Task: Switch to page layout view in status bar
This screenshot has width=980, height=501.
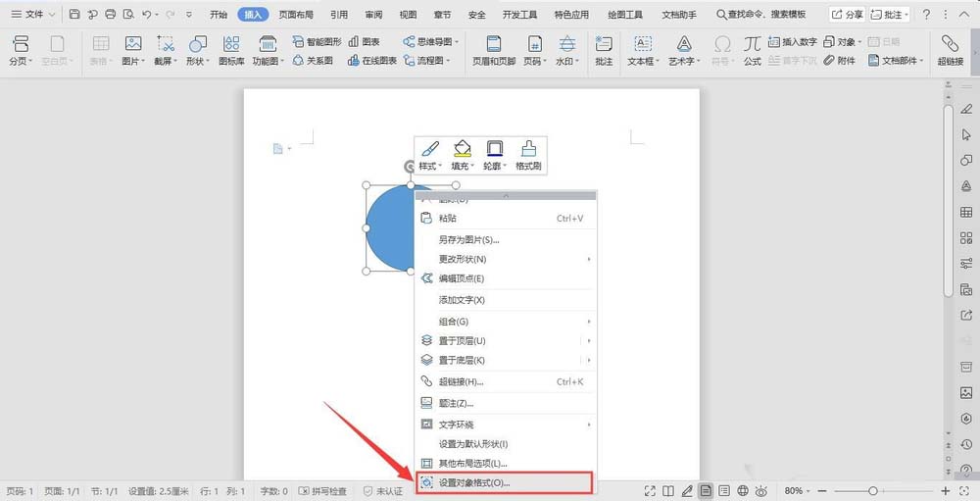Action: [x=706, y=491]
